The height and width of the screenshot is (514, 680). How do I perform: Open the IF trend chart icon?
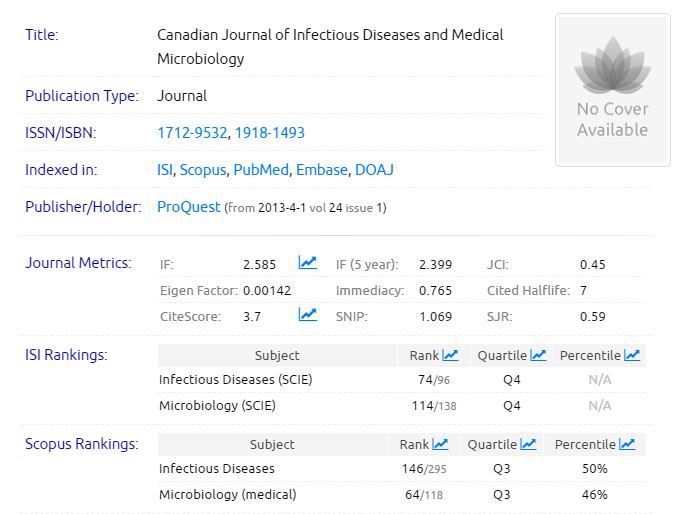coord(307,264)
